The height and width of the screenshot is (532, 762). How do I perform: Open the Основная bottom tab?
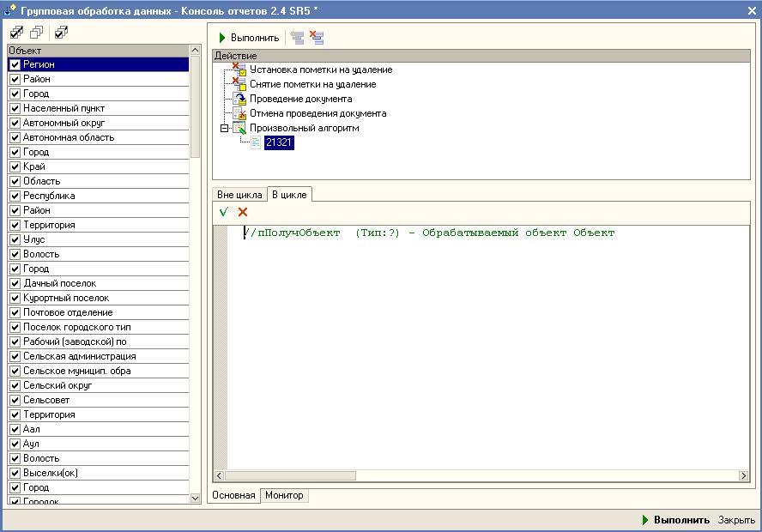pos(233,495)
